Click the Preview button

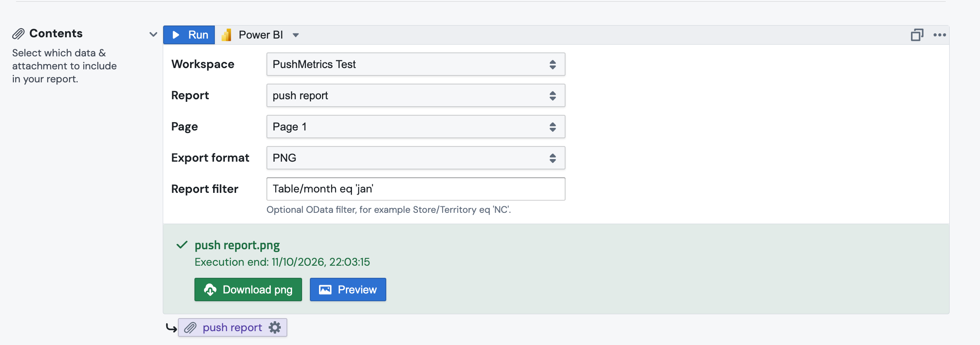[348, 290]
